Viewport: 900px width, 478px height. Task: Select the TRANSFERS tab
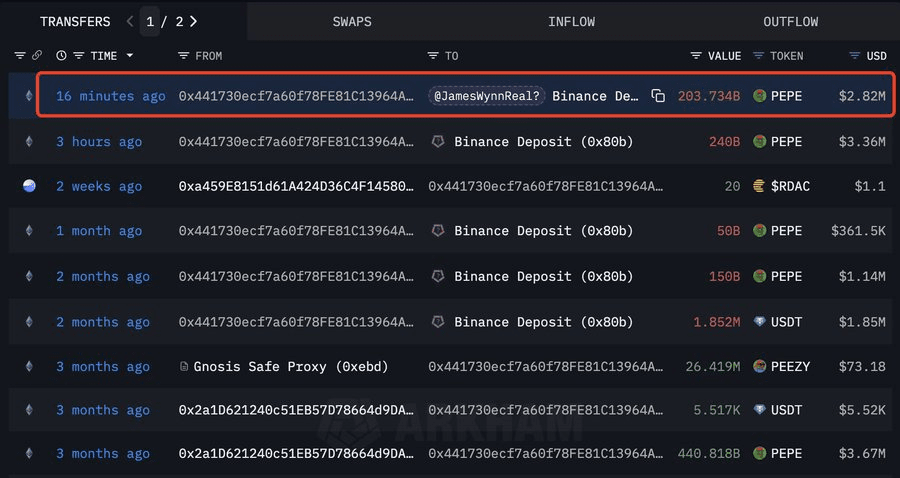pos(75,22)
